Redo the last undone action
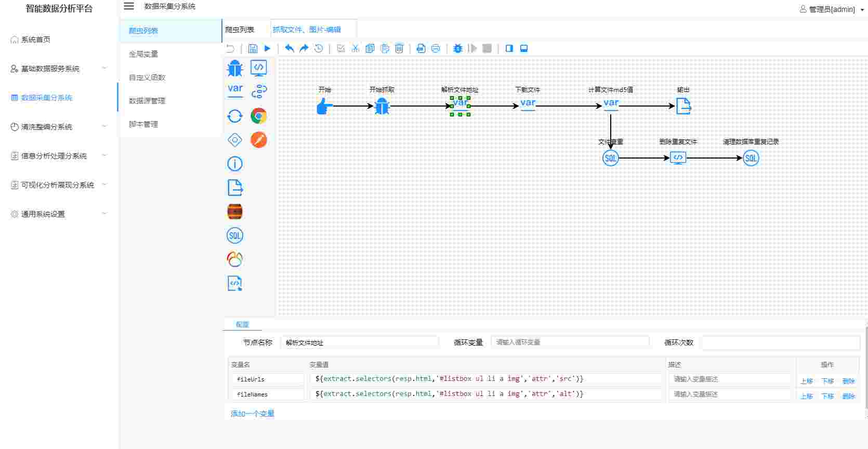Screen dimensions: 868x449 pos(304,48)
